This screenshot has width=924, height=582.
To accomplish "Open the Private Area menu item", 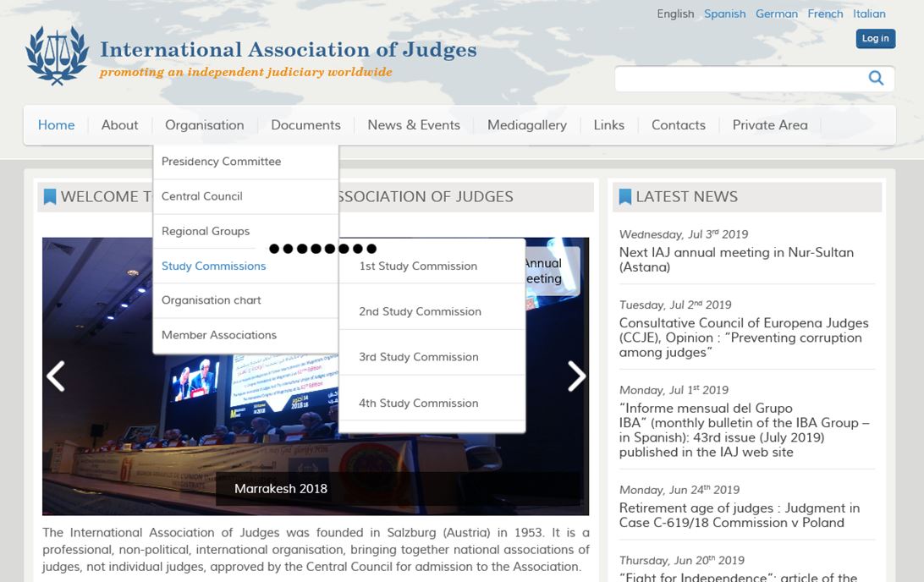I will tap(770, 125).
